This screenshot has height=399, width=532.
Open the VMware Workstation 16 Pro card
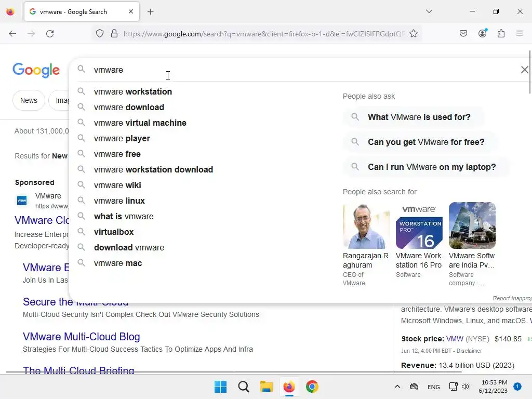pos(419,225)
